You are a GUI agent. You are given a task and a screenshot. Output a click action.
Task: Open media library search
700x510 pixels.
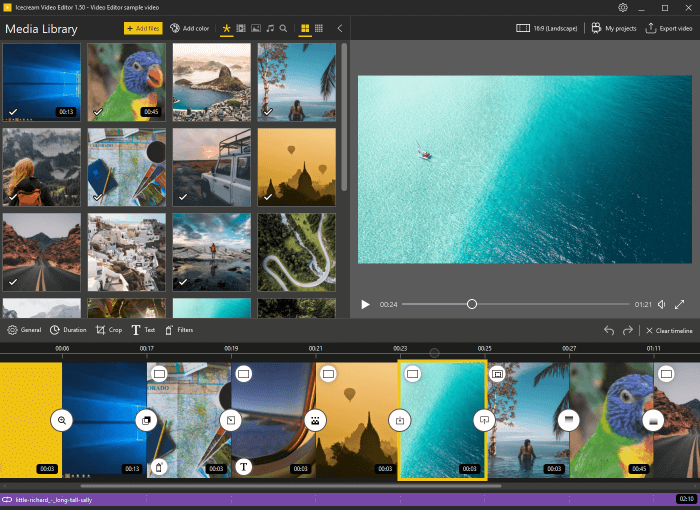[x=284, y=28]
